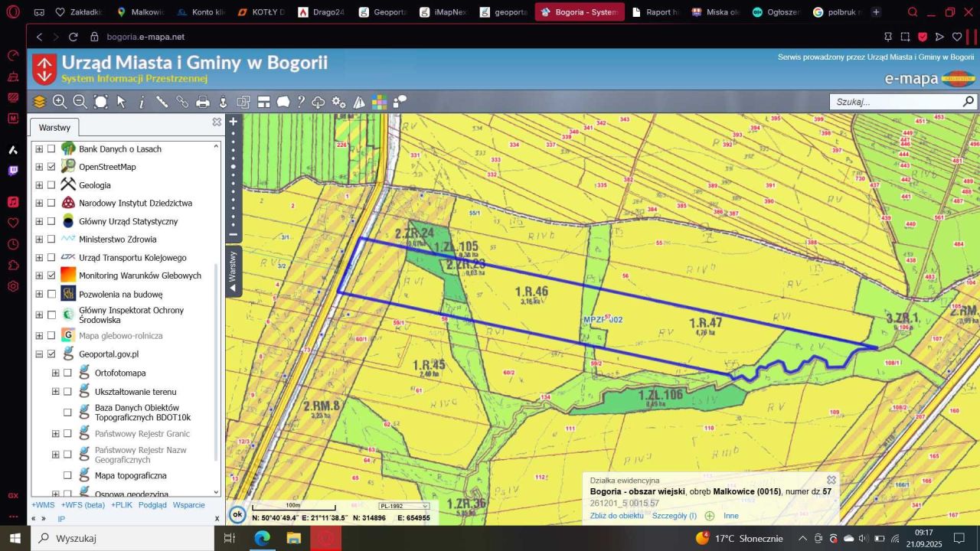Uncheck Monitoring Warunków Glebowych checkbox

[x=52, y=275]
